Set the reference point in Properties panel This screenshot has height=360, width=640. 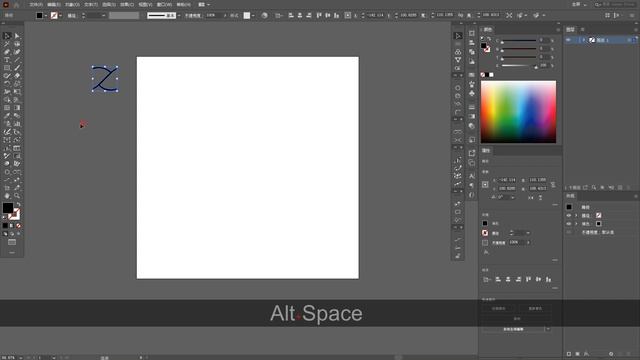point(485,184)
